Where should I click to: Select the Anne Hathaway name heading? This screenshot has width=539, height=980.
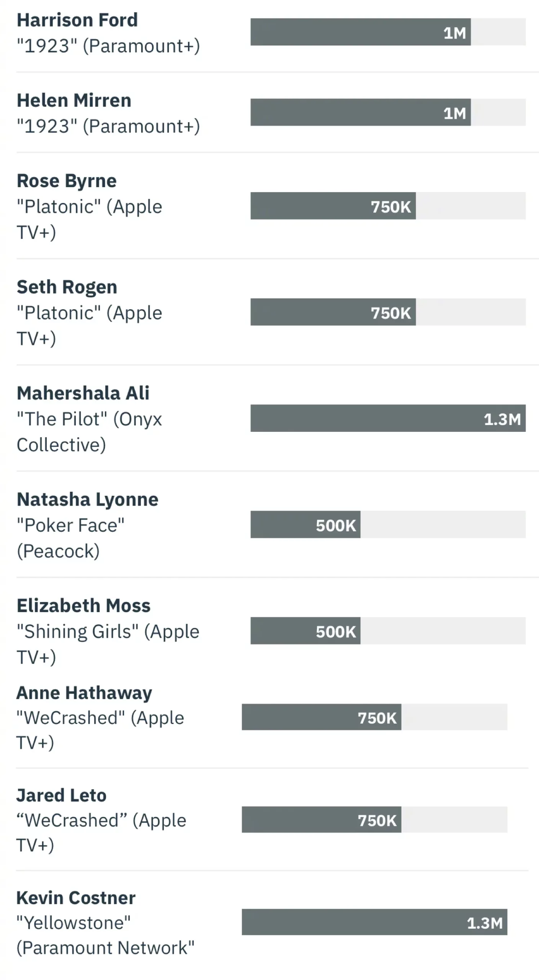84,693
